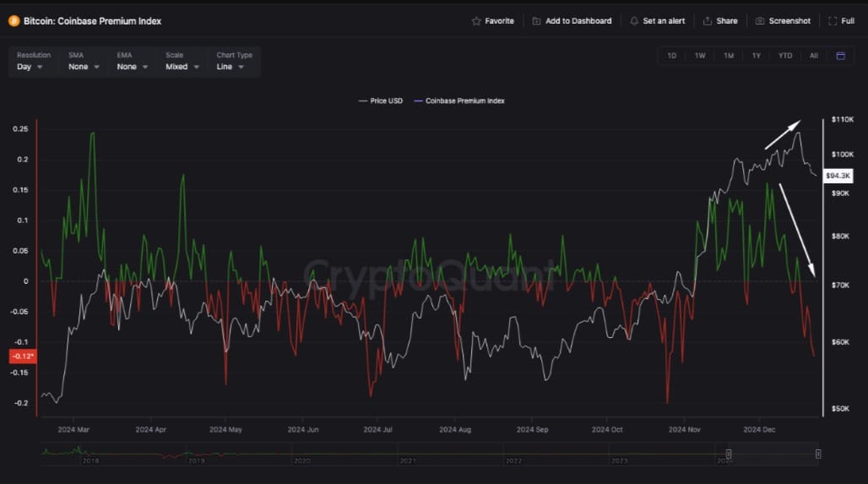Click the Bitcoin logo icon
The height and width of the screenshot is (484, 868).
point(14,20)
